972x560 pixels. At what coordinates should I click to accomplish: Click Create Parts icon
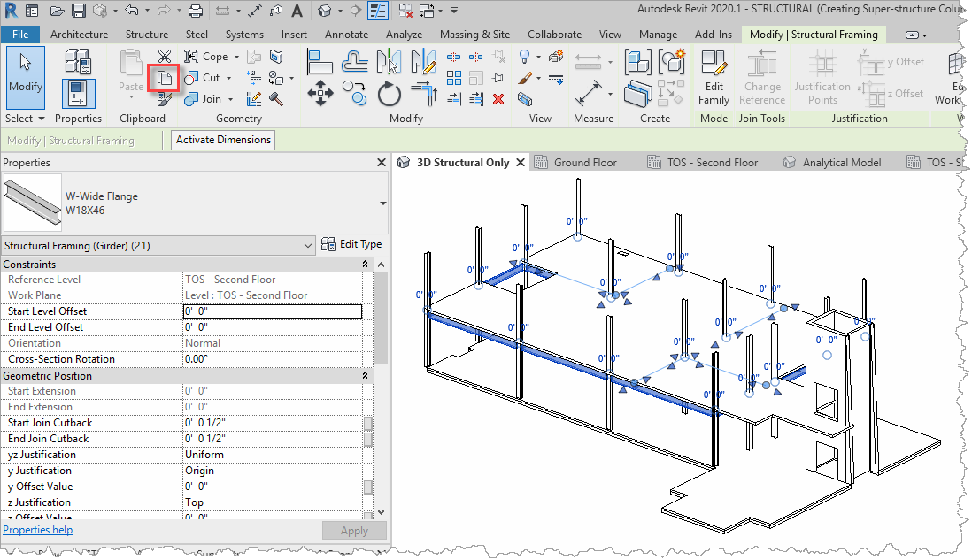point(638,94)
